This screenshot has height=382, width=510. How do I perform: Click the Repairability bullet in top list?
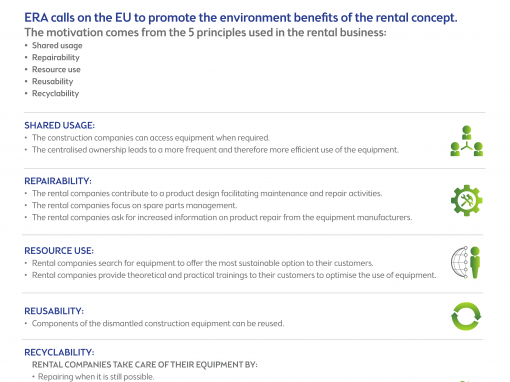tap(56, 57)
